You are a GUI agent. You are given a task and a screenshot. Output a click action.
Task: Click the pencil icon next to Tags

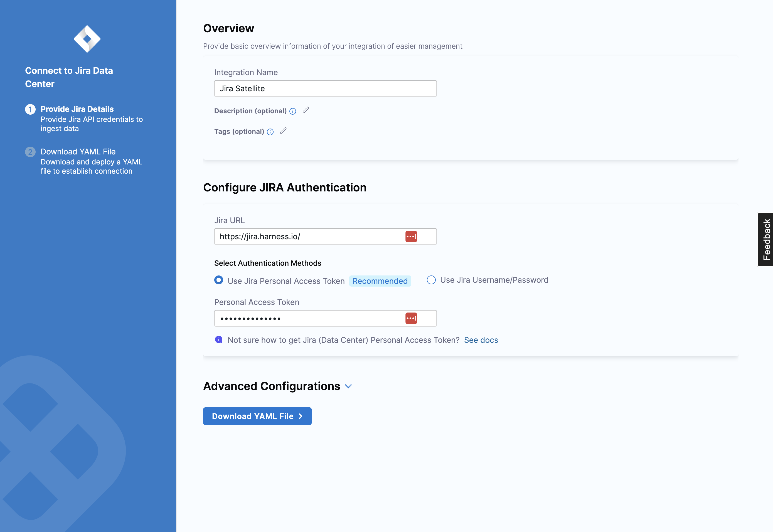tap(283, 131)
